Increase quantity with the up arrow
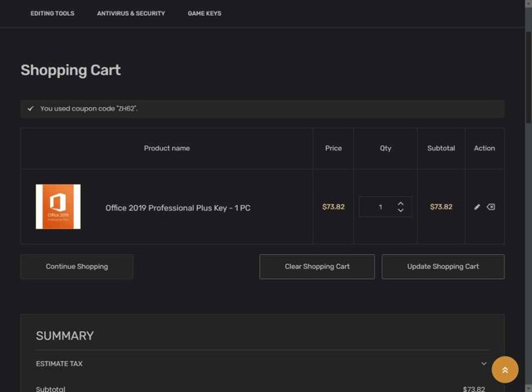The width and height of the screenshot is (532, 392). point(401,203)
